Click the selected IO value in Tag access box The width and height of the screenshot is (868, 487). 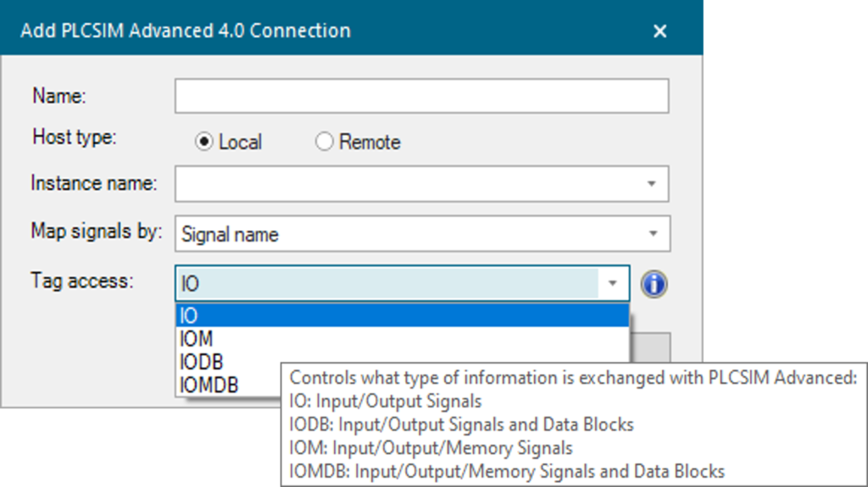(190, 284)
